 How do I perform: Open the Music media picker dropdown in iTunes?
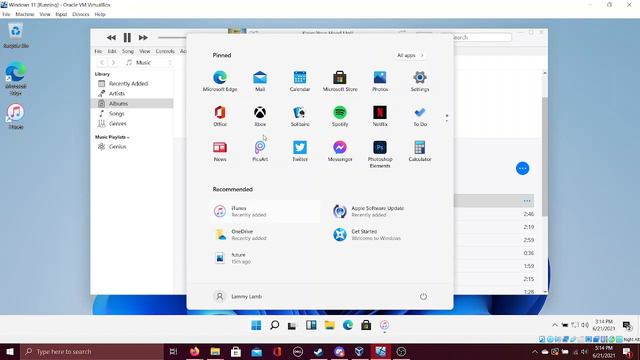tap(148, 62)
